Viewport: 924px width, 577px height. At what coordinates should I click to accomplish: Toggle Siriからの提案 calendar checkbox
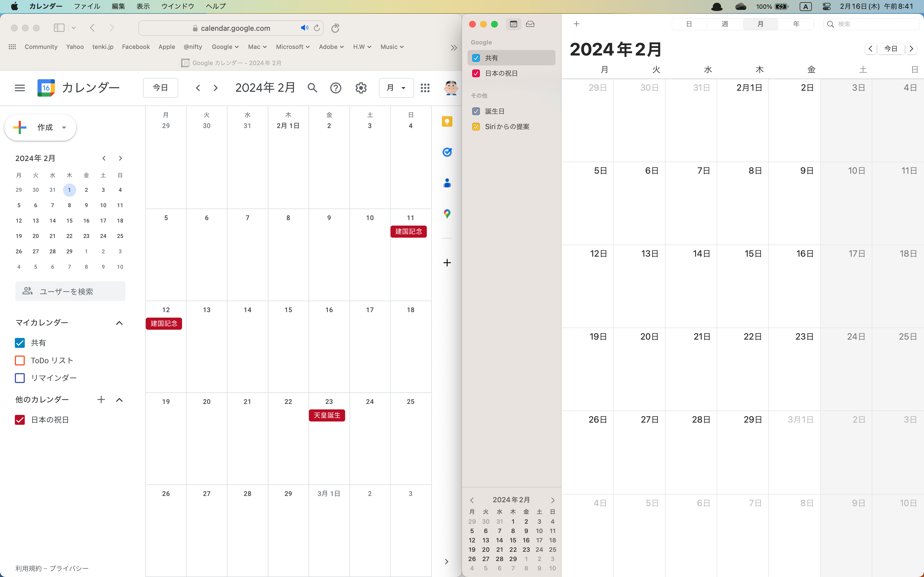click(476, 127)
